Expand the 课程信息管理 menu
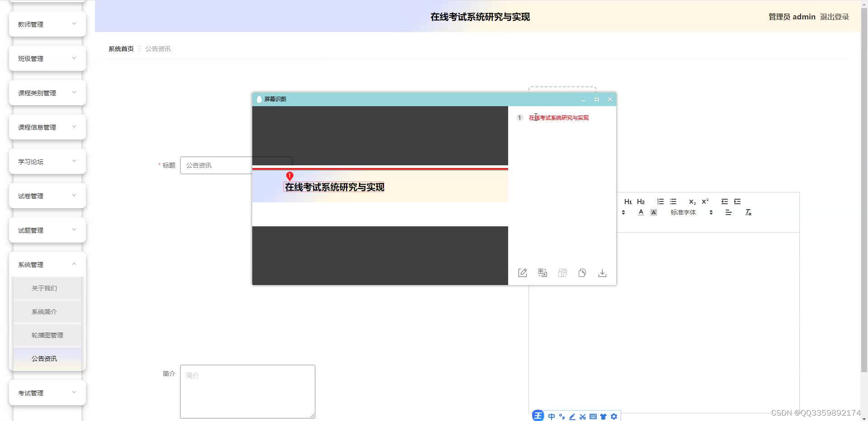Viewport: 868px width, 421px height. pos(47,127)
